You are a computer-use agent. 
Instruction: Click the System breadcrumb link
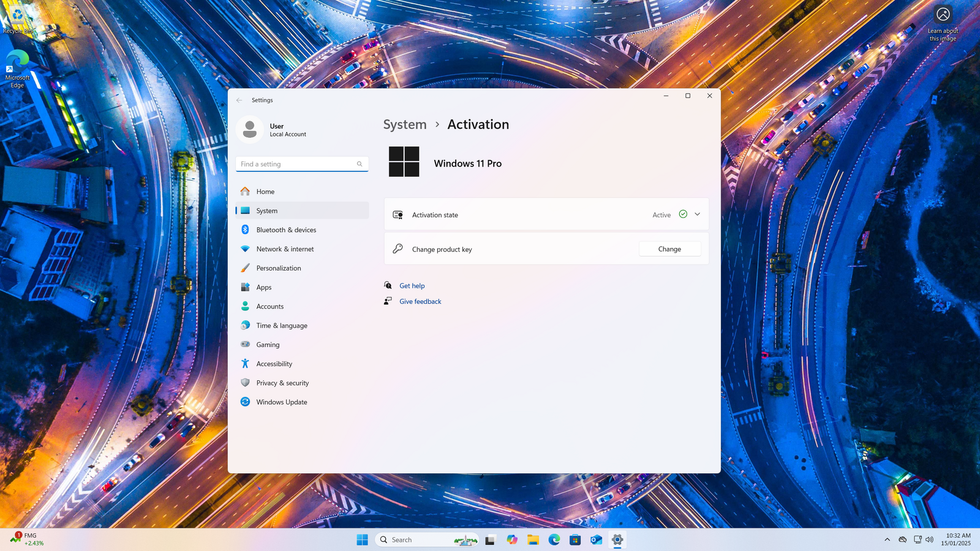(405, 124)
